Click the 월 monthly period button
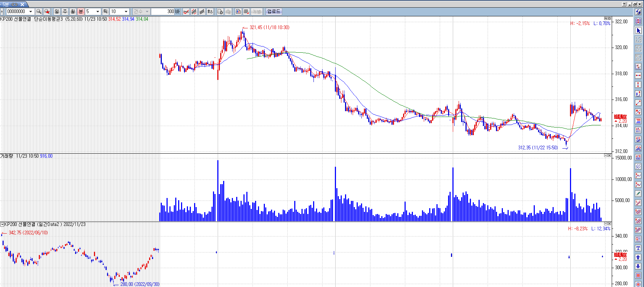 coord(73,12)
